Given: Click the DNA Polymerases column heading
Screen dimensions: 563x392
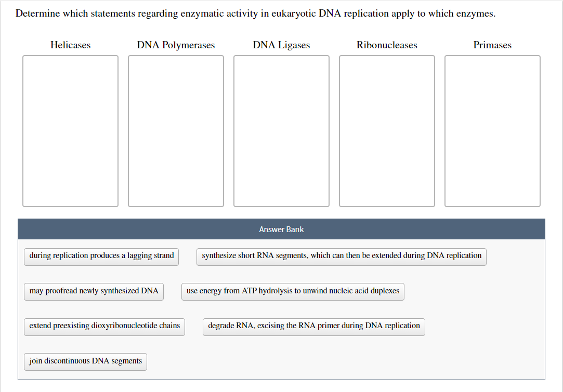Looking at the screenshot, I should [x=176, y=45].
